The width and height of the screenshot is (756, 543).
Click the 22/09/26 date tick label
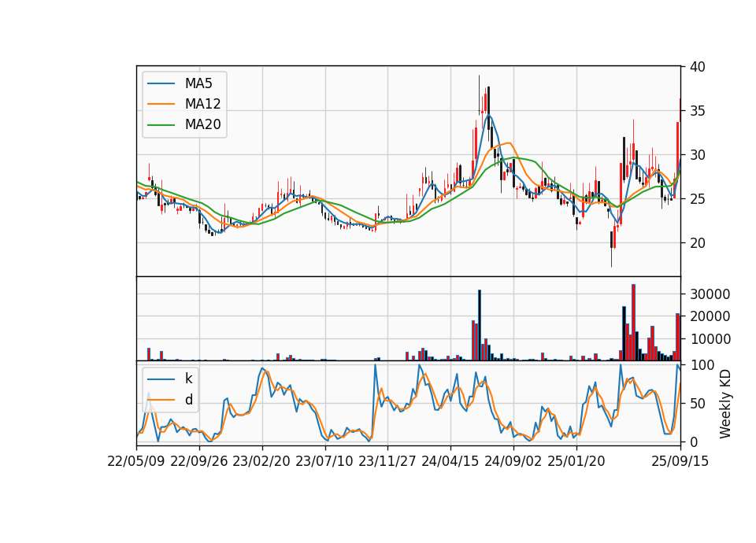click(199, 461)
